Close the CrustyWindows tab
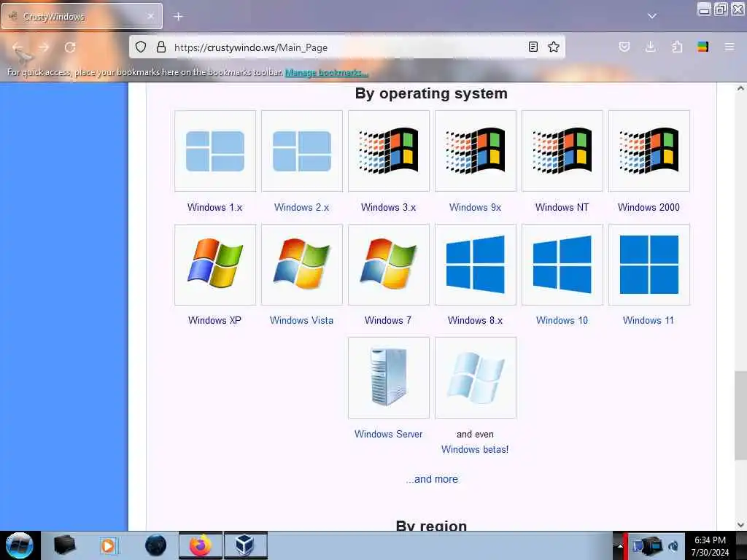747x560 pixels. tap(150, 16)
